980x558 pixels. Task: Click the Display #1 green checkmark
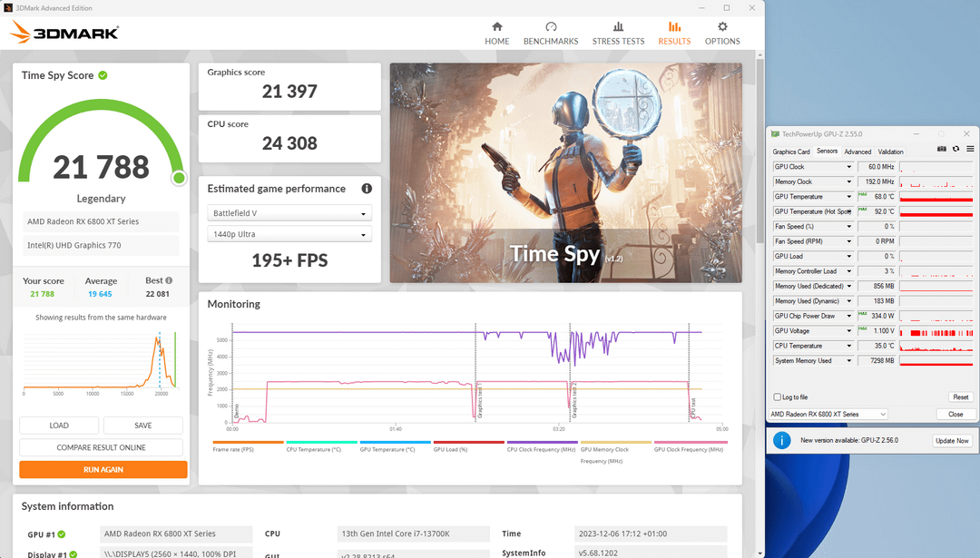coord(73,554)
